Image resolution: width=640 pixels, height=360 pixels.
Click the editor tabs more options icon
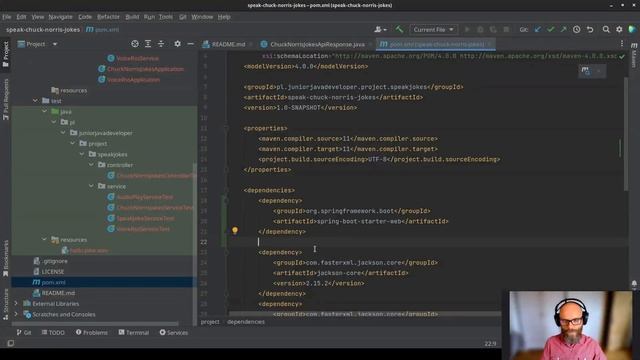(x=622, y=44)
